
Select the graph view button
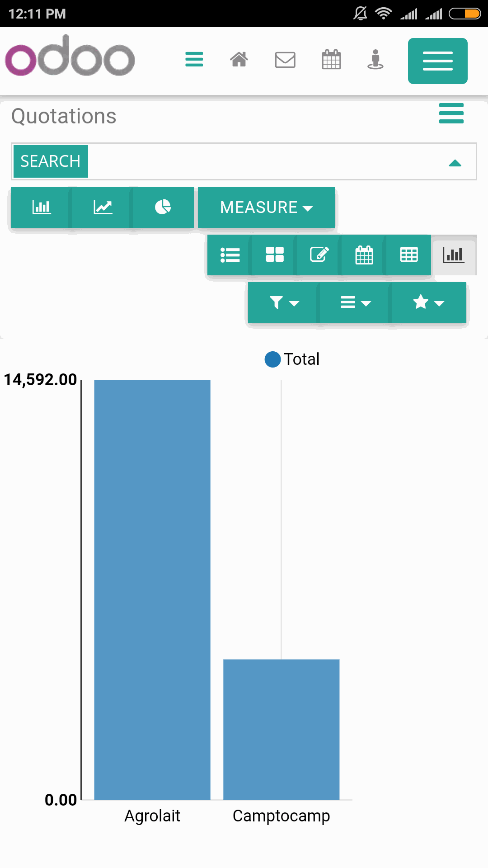(454, 255)
